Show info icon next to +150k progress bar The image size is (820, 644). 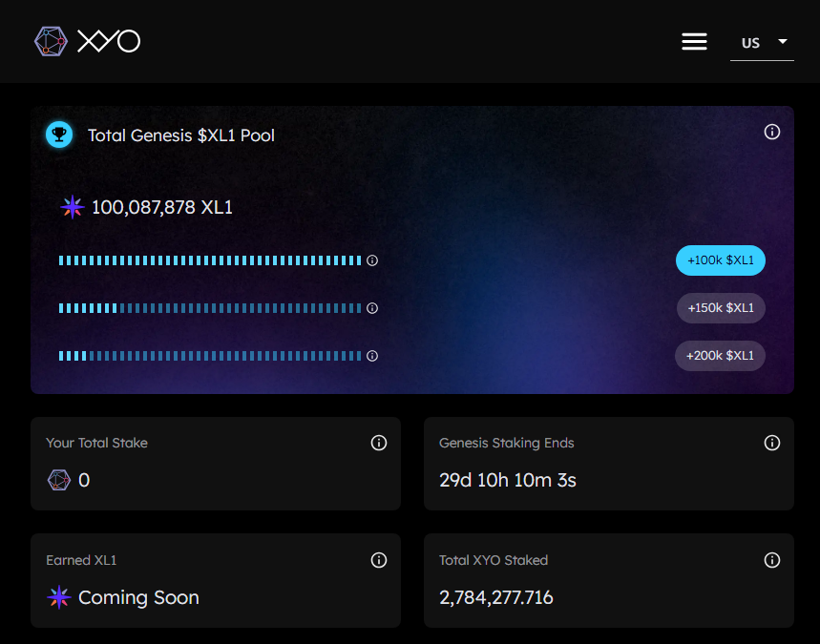tap(372, 308)
